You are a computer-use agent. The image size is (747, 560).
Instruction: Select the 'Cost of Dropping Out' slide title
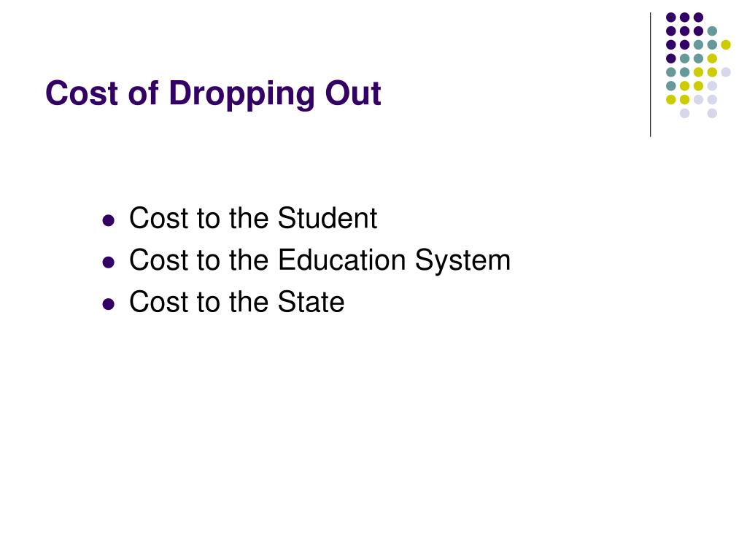point(213,94)
